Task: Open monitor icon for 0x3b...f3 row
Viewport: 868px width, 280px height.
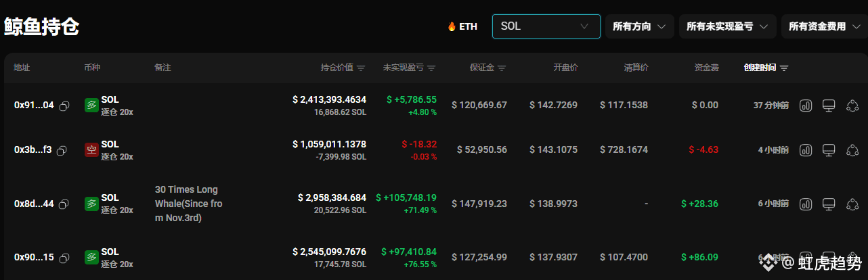Action: pyautogui.click(x=828, y=150)
